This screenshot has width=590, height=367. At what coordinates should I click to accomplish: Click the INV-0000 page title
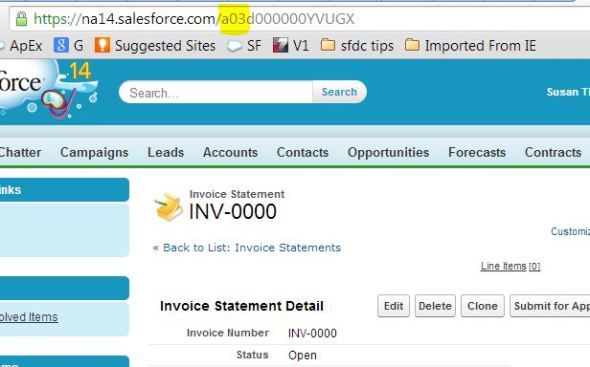pos(233,212)
